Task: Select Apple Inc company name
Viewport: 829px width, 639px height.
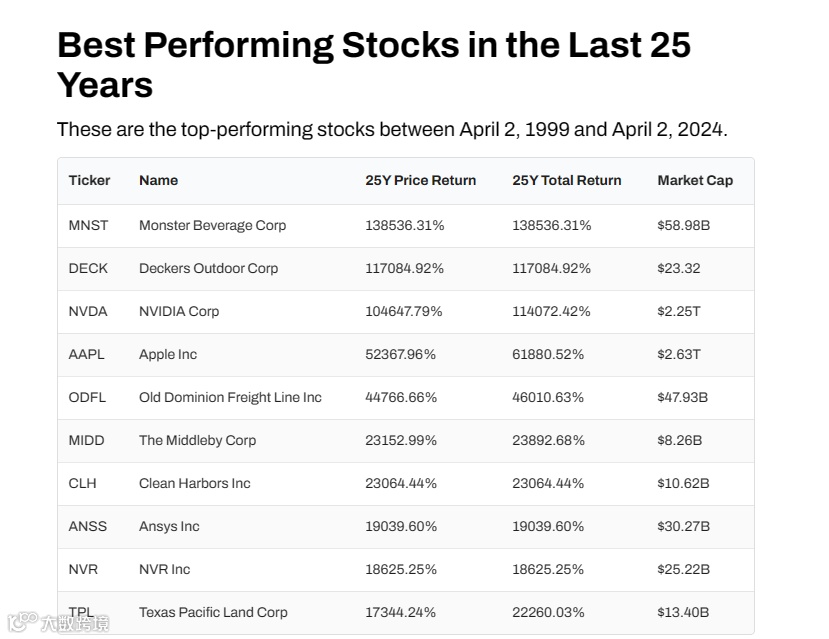Action: tap(168, 355)
